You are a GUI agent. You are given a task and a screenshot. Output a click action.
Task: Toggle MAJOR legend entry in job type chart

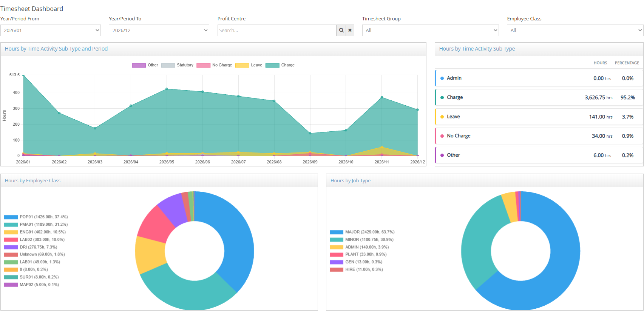pyautogui.click(x=362, y=232)
